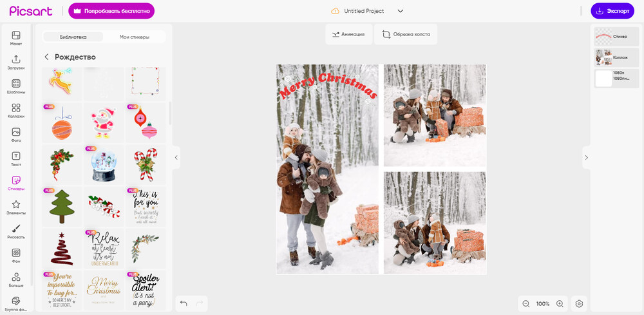Select the Текст text tool
This screenshot has width=644, height=315.
tap(16, 158)
